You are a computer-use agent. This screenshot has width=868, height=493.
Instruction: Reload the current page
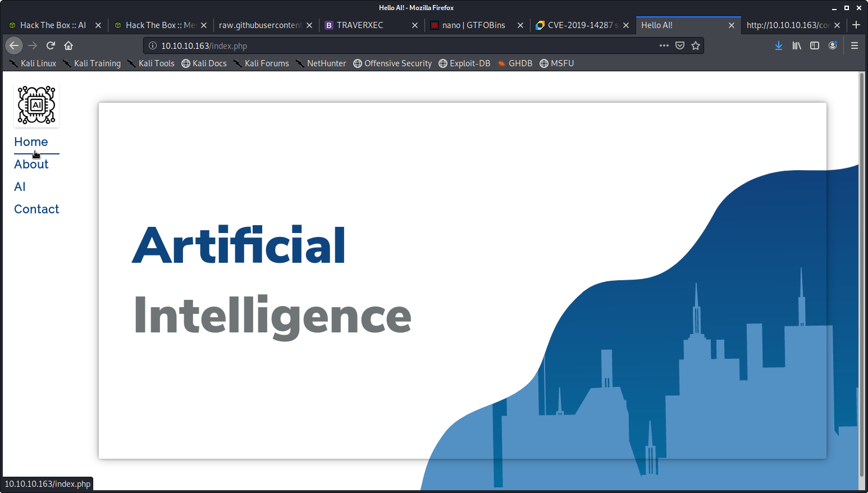pos(51,45)
